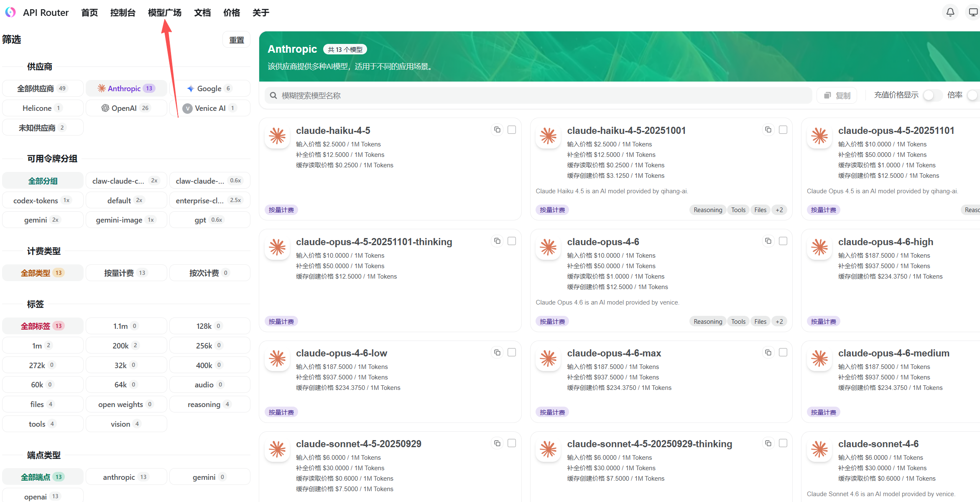Expand +2 tags on claude-opus-4-6 card
This screenshot has width=980, height=502.
(779, 322)
